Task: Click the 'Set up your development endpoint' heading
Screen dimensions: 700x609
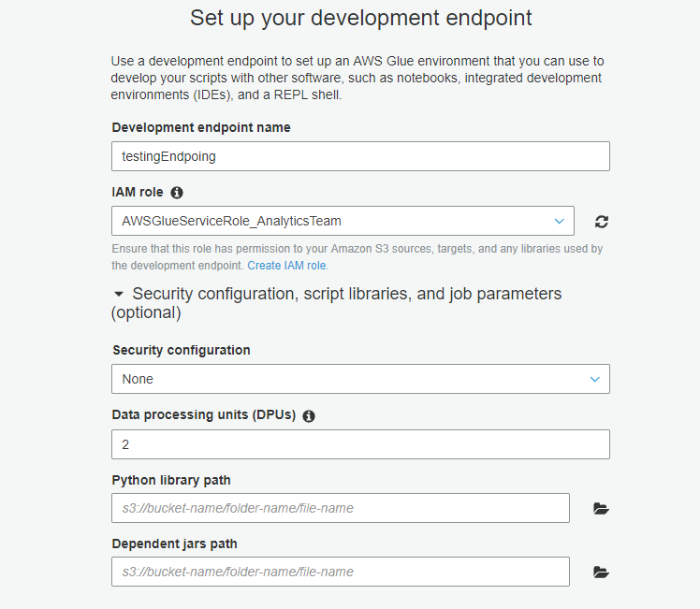Action: [360, 18]
